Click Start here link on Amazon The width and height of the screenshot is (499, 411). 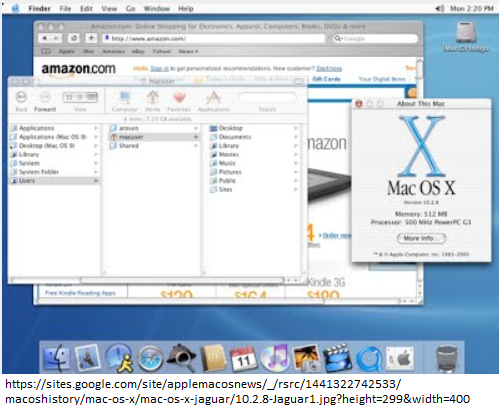point(329,68)
